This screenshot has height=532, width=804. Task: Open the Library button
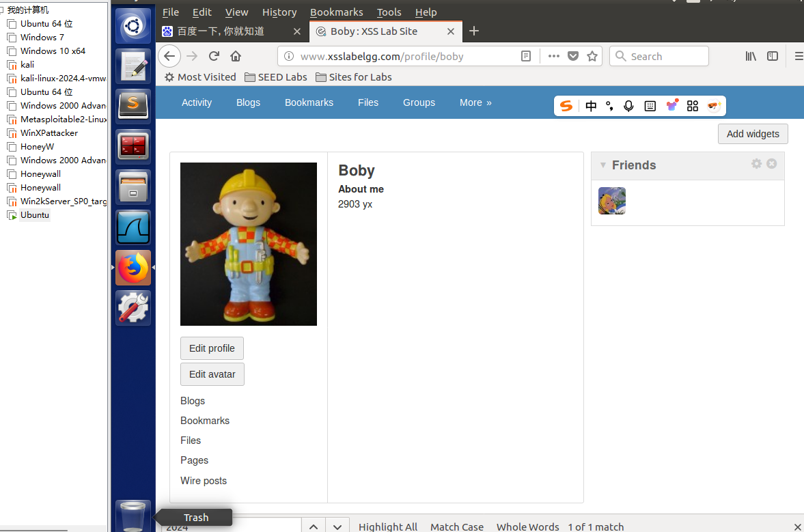[751, 57]
